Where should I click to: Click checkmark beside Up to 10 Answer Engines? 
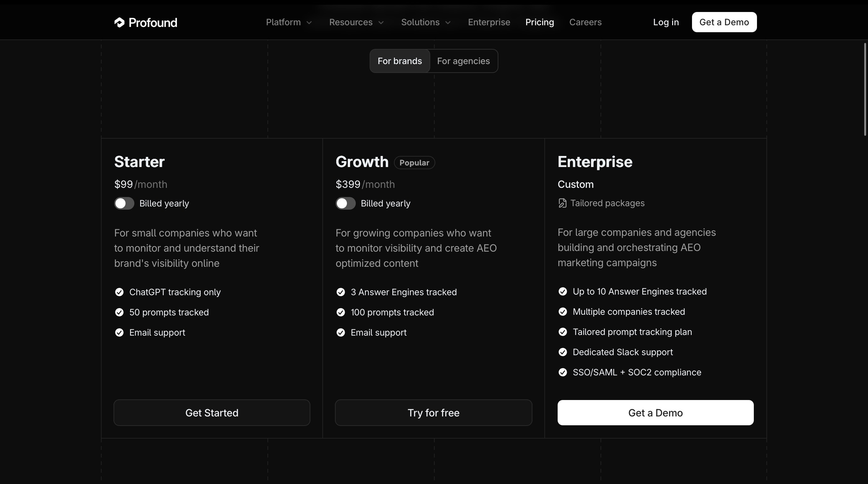point(563,291)
